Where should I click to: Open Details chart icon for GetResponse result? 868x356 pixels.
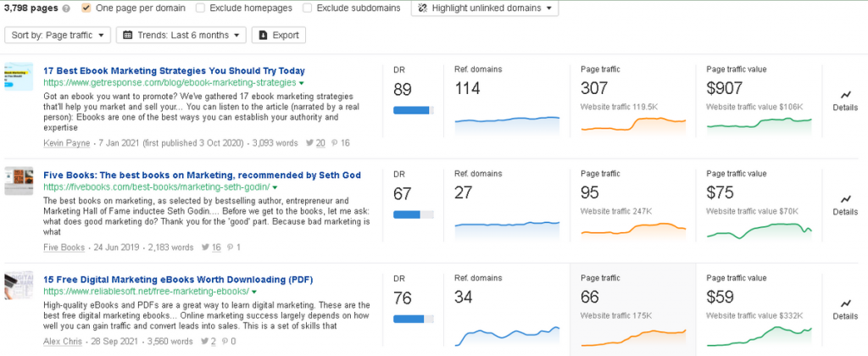845,95
